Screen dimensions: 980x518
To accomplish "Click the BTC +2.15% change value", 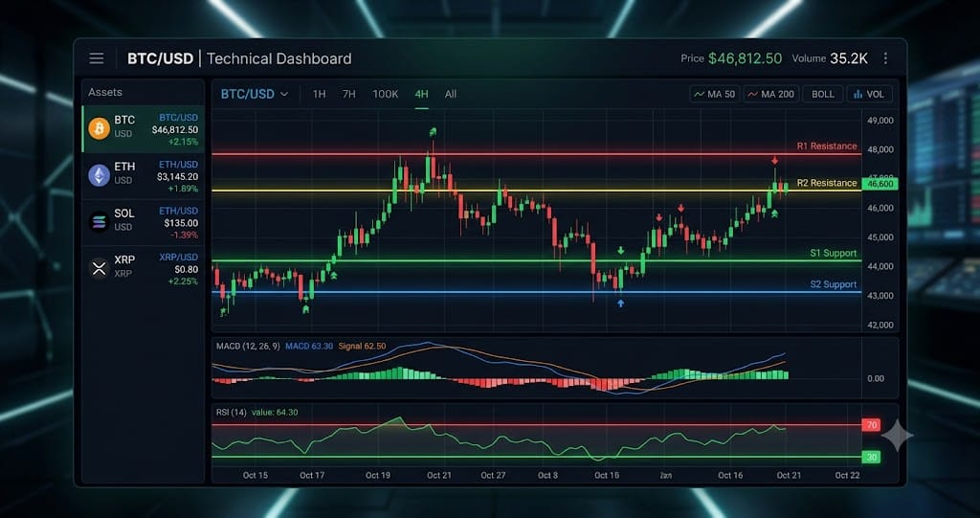I will coord(184,142).
